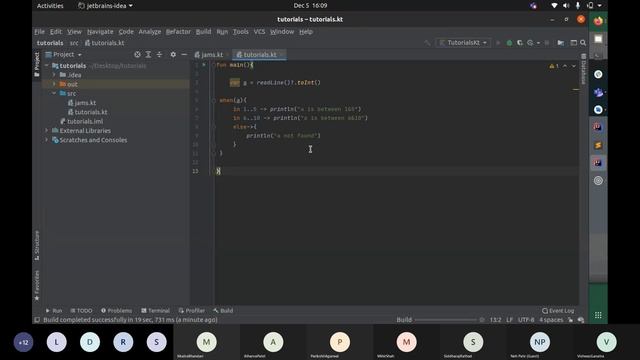Screen dimensions: 640x360
Task: Open the Build menu
Action: point(203,31)
